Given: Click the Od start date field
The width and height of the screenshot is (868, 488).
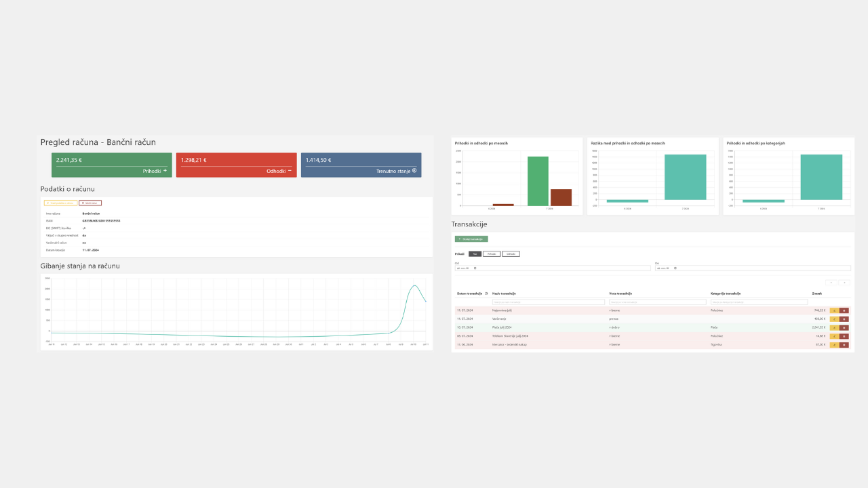Looking at the screenshot, I should click(x=553, y=268).
